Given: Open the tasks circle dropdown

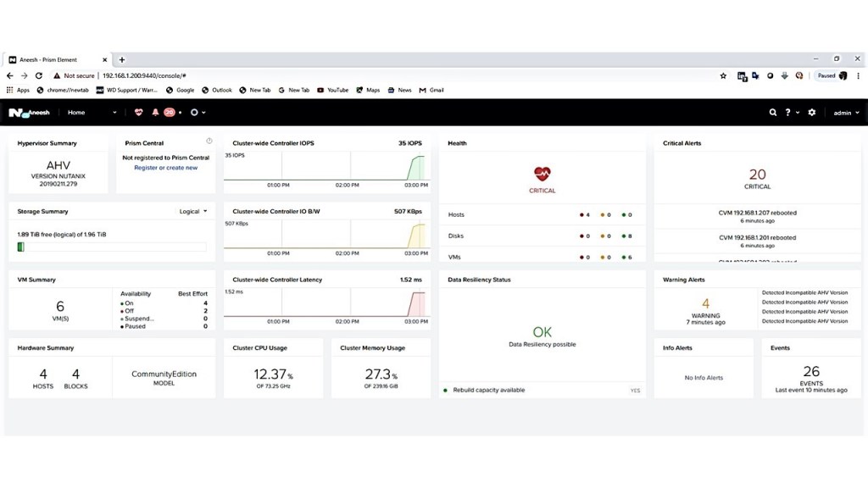Looking at the screenshot, I should [x=198, y=112].
